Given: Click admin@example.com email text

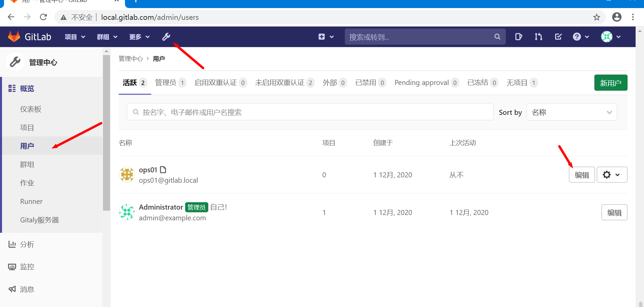Looking at the screenshot, I should [x=172, y=218].
